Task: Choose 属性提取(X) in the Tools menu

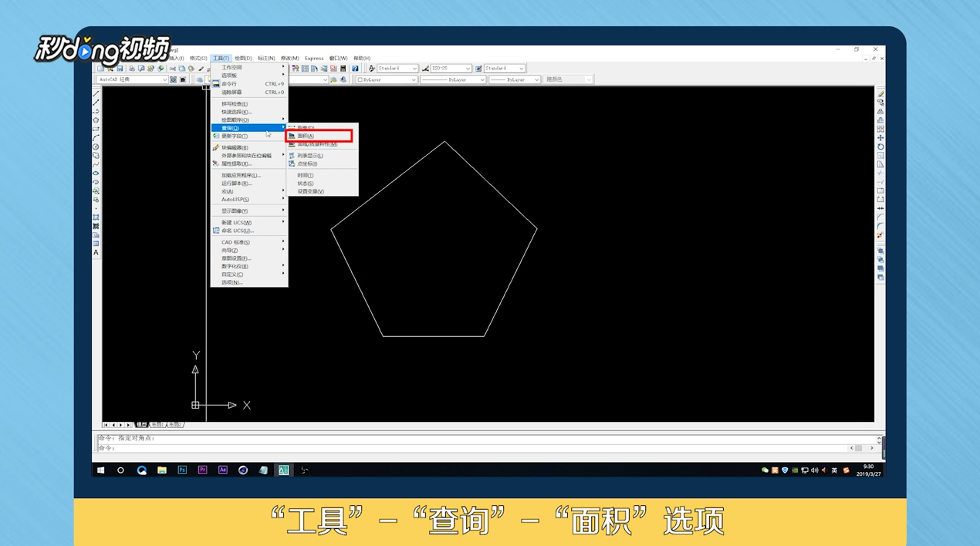Action: tap(248, 163)
